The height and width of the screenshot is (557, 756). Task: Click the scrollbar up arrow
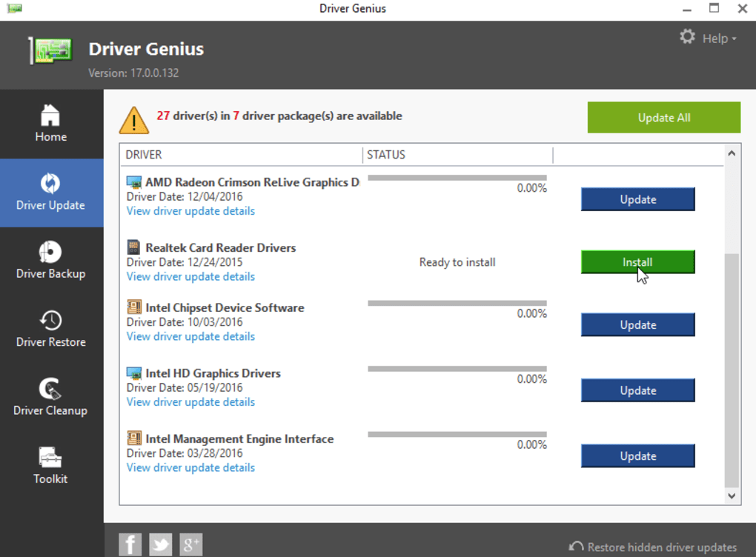point(732,153)
